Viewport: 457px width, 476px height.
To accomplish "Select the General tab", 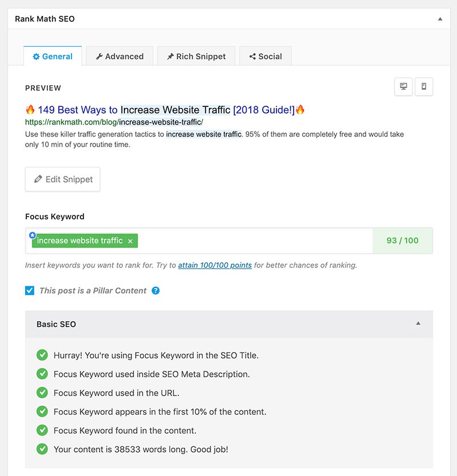I will coord(53,57).
